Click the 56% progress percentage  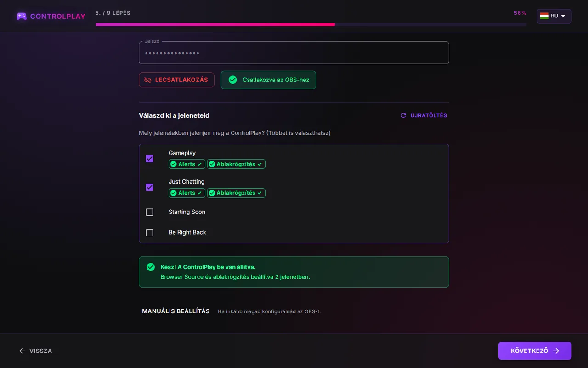point(520,13)
